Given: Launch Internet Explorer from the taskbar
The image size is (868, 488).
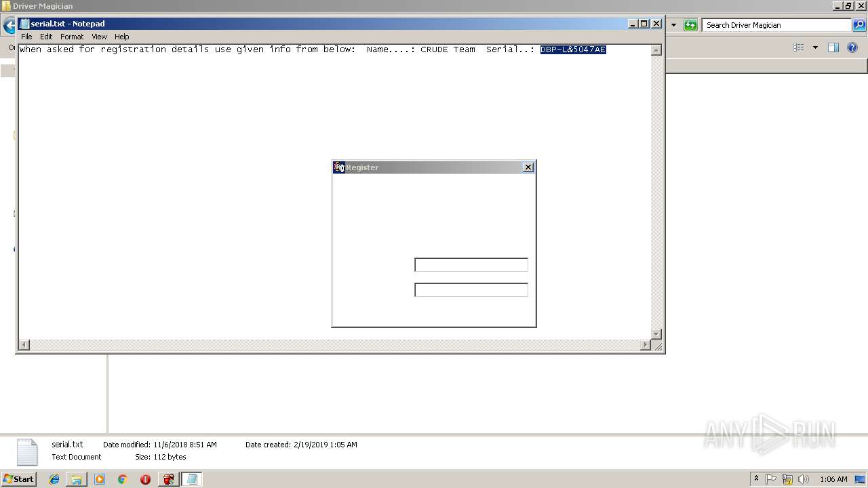Looking at the screenshot, I should click(x=54, y=479).
